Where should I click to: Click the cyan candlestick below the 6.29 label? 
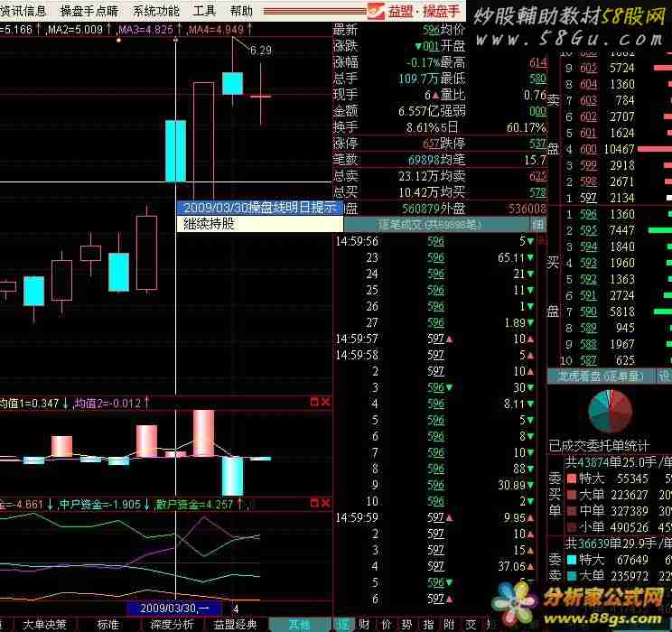coord(233,83)
